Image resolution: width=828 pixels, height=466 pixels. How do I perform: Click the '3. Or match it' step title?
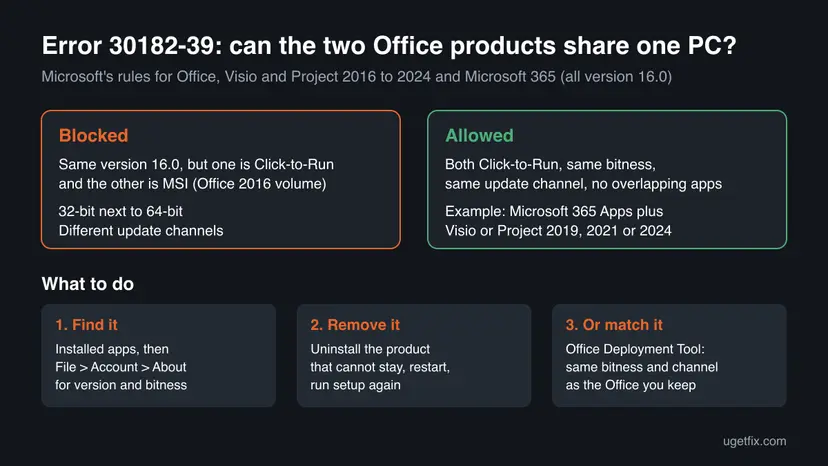pos(614,325)
